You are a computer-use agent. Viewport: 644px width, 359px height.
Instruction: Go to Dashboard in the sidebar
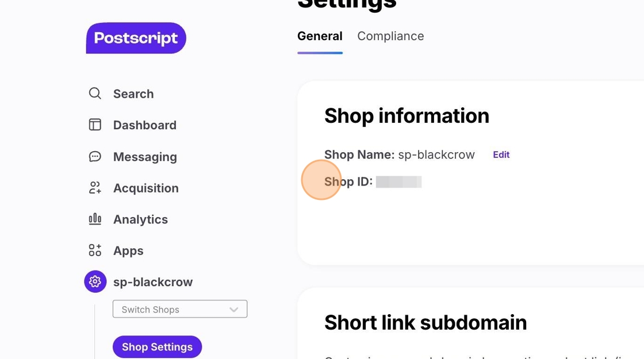coord(145,125)
